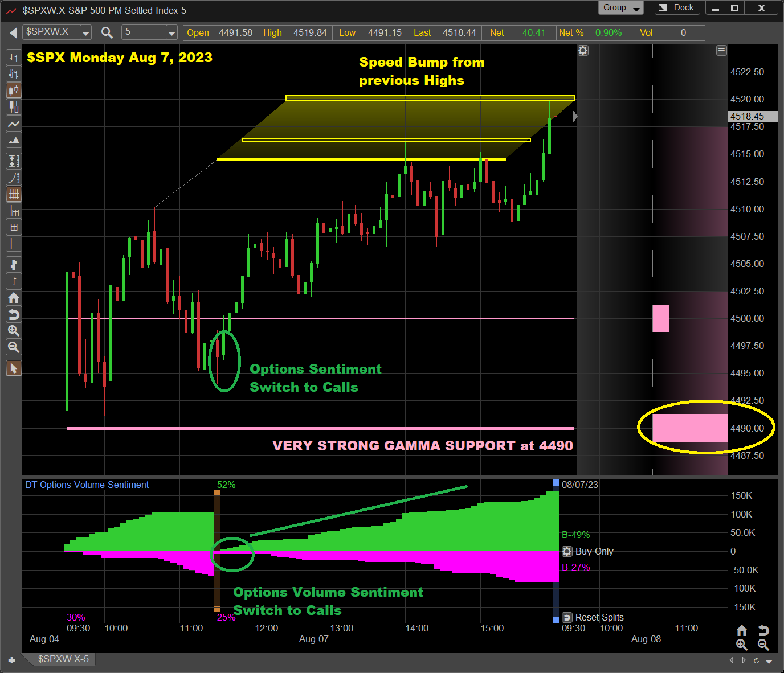
Task: Click the logarithmic scale curve icon
Action: [14, 178]
